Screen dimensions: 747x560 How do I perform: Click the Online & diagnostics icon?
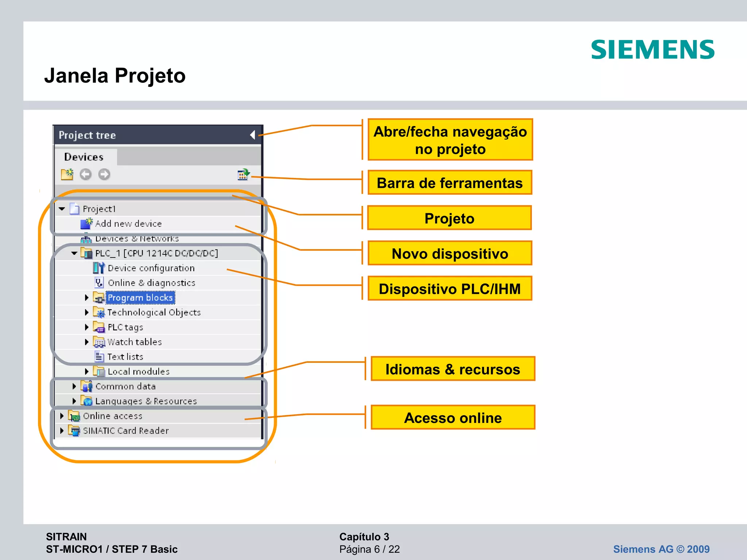(99, 283)
